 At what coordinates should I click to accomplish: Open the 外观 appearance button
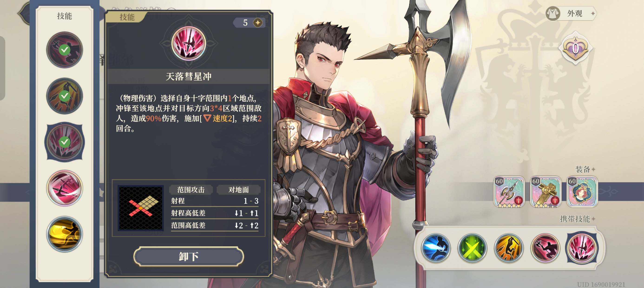point(571,13)
